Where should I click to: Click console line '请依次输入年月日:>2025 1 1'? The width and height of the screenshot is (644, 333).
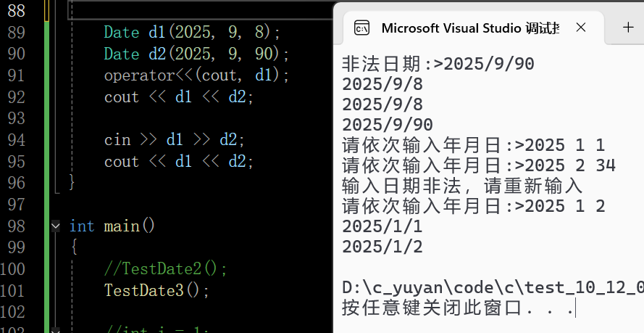pyautogui.click(x=474, y=145)
